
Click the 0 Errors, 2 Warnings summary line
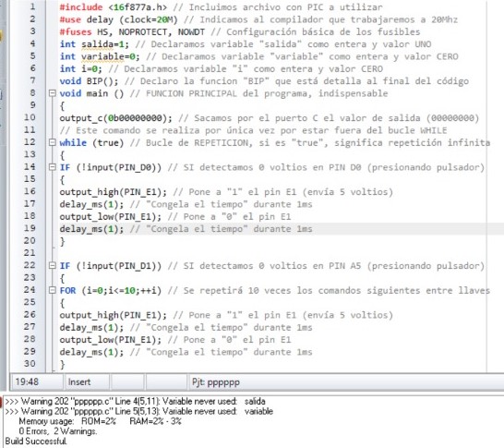click(58, 431)
